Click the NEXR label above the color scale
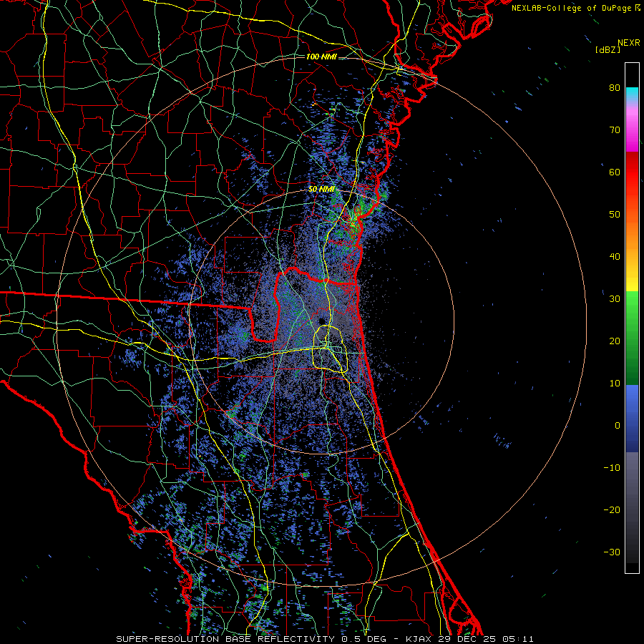 tap(629, 43)
